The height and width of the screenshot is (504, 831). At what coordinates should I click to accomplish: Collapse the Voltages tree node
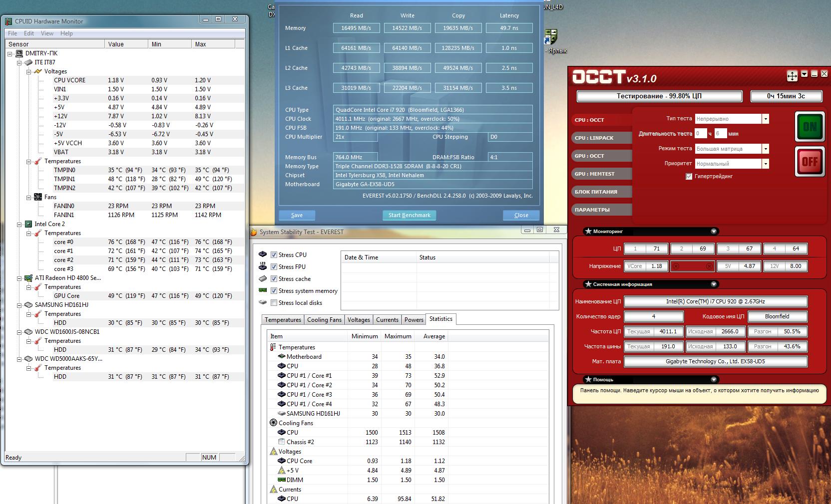pos(29,71)
